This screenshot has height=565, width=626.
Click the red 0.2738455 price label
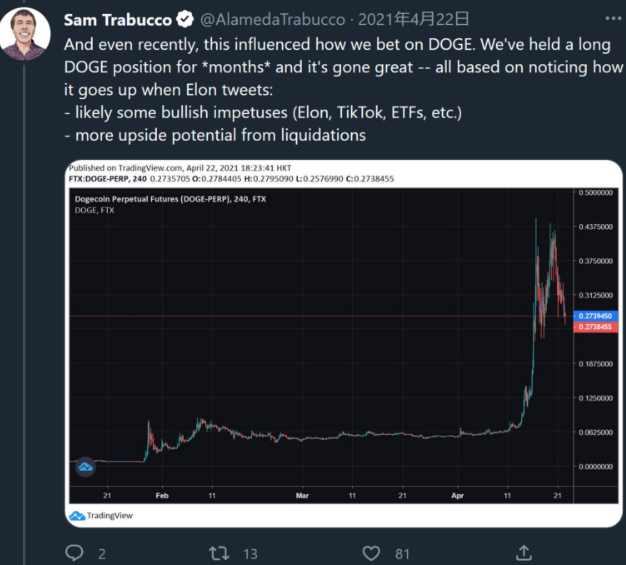pyautogui.click(x=595, y=327)
